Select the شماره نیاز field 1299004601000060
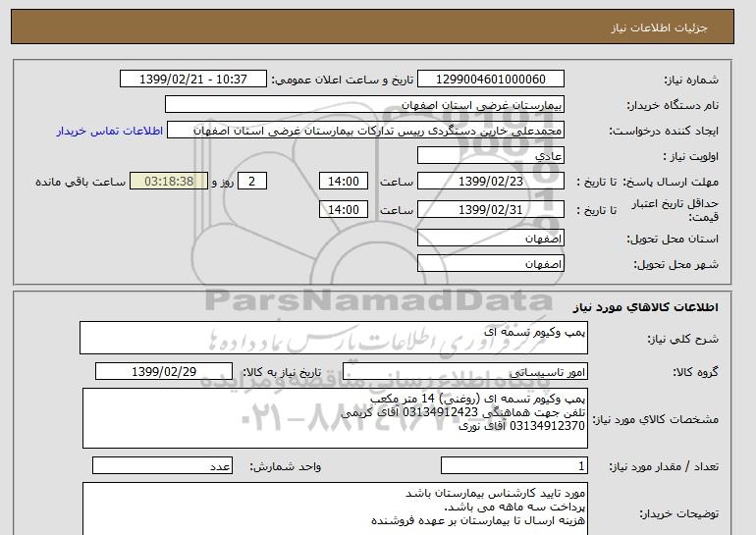Viewport: 756px width, 535px height. click(x=490, y=80)
